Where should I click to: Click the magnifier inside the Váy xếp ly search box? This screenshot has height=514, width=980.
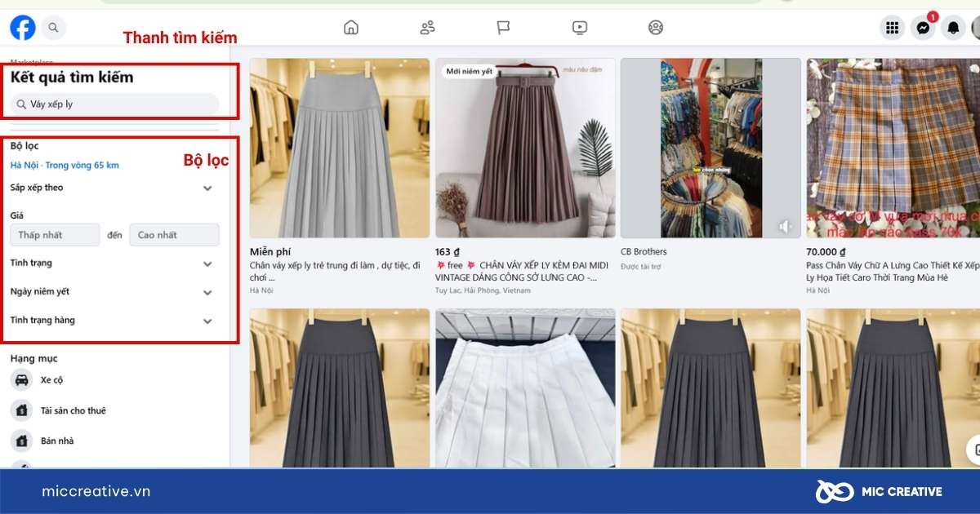[21, 104]
